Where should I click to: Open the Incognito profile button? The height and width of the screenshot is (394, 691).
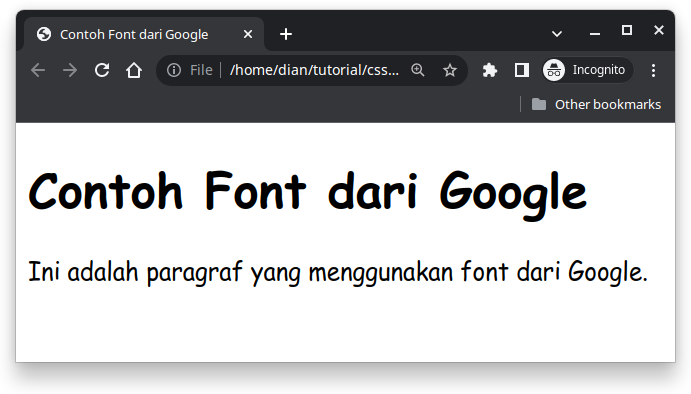coord(588,70)
